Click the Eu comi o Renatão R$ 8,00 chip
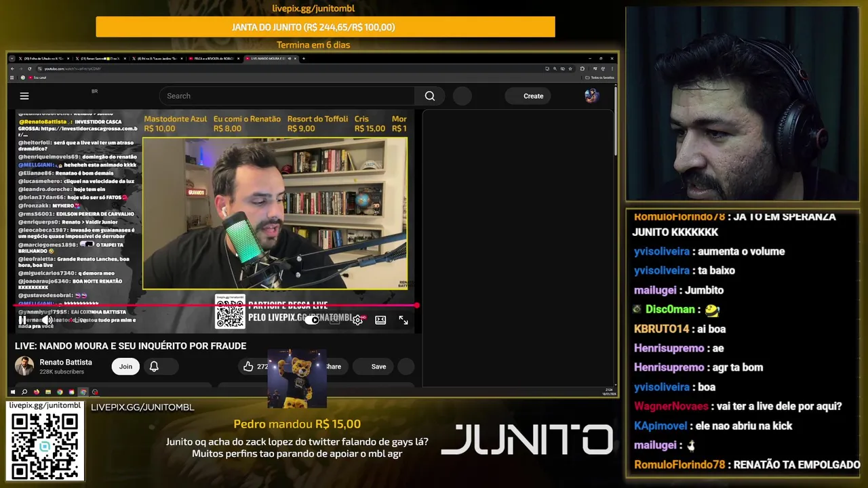 pyautogui.click(x=247, y=123)
